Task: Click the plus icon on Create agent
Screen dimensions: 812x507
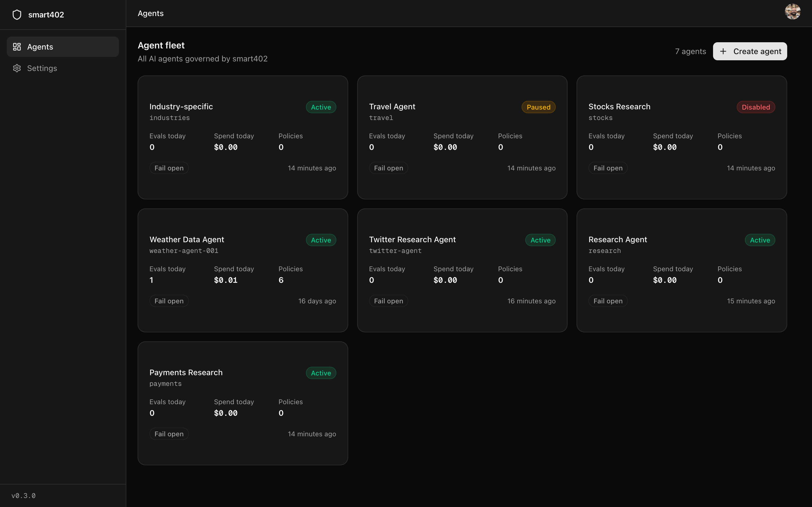Action: point(723,51)
